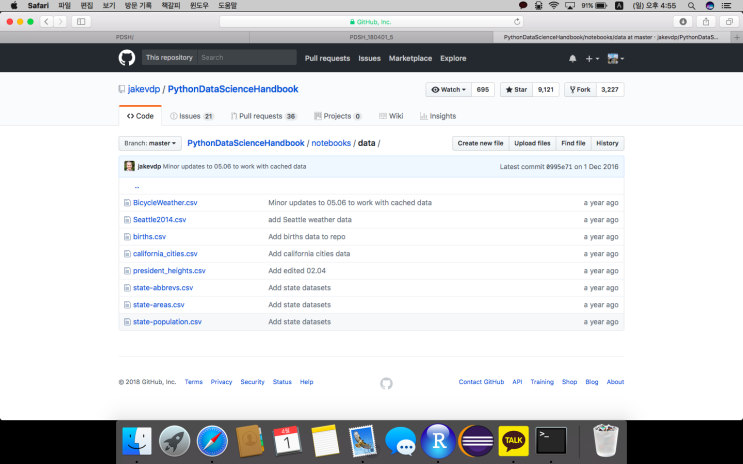743x464 pixels.
Task: Reload the page with Safari's reload icon
Action: point(517,22)
